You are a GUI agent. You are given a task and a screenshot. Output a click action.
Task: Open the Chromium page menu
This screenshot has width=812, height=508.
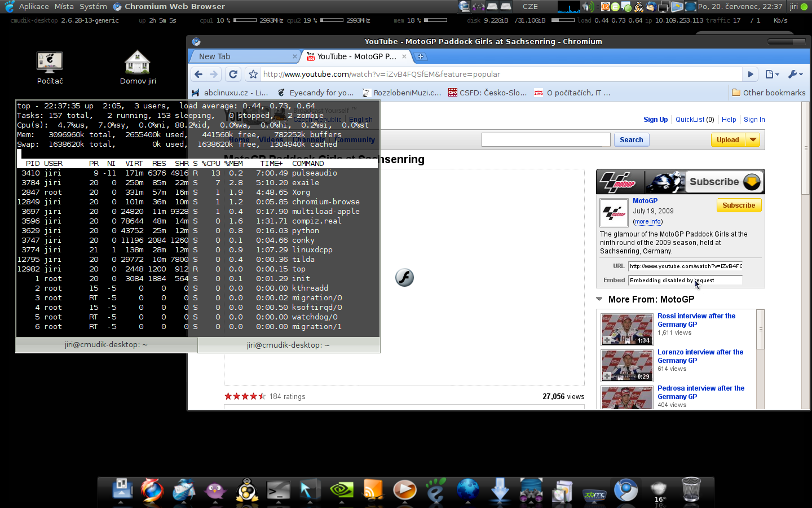[x=772, y=74]
